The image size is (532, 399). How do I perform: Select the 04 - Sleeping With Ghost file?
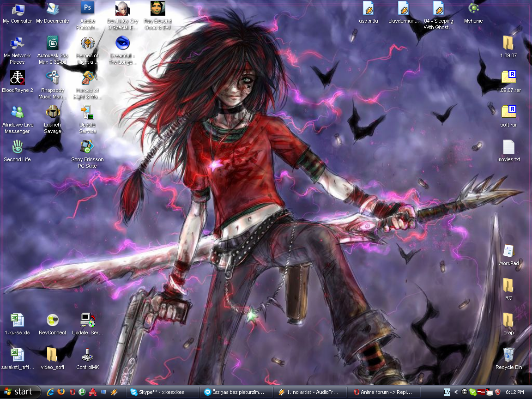coord(438,16)
